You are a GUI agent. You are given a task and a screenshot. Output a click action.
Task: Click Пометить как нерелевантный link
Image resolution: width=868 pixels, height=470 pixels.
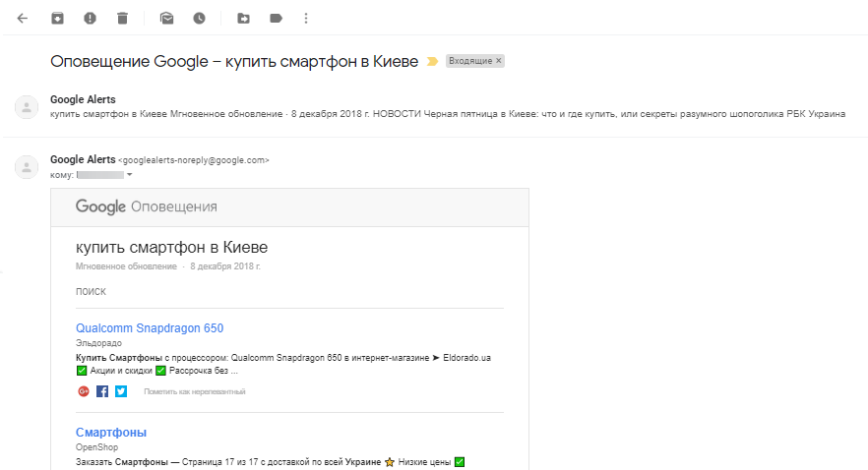pos(194,391)
